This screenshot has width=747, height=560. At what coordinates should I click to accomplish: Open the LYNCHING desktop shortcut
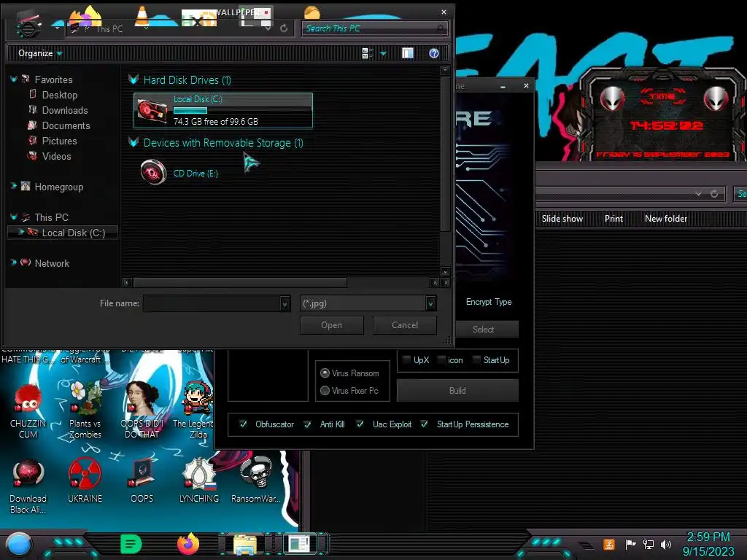point(199,481)
